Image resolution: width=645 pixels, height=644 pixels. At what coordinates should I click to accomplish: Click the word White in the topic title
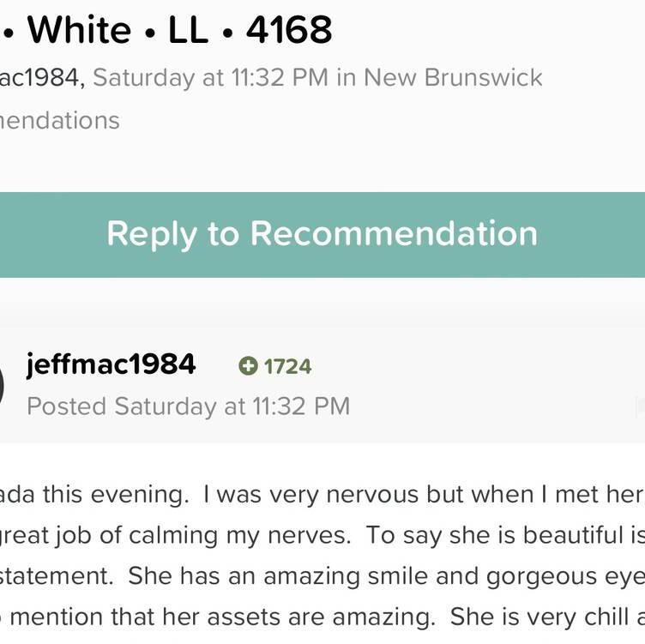(80, 30)
